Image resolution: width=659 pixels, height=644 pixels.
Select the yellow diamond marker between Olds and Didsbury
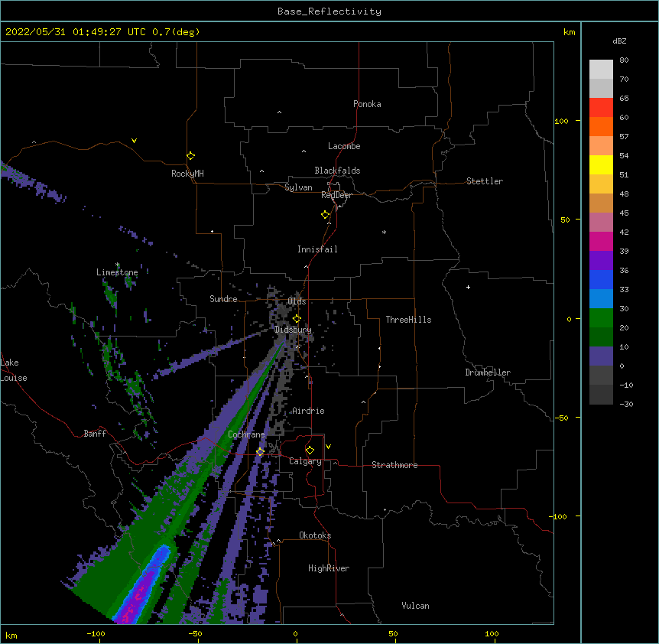coord(297,319)
